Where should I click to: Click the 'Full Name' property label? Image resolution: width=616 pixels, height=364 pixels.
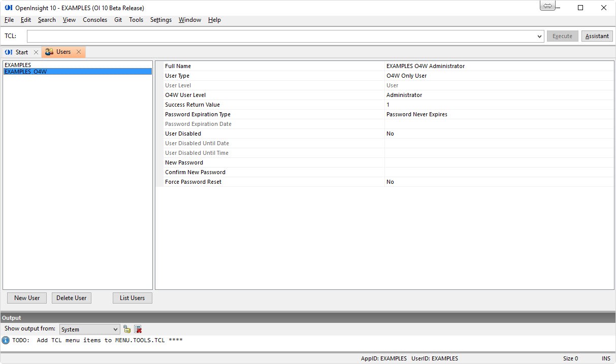pos(178,66)
